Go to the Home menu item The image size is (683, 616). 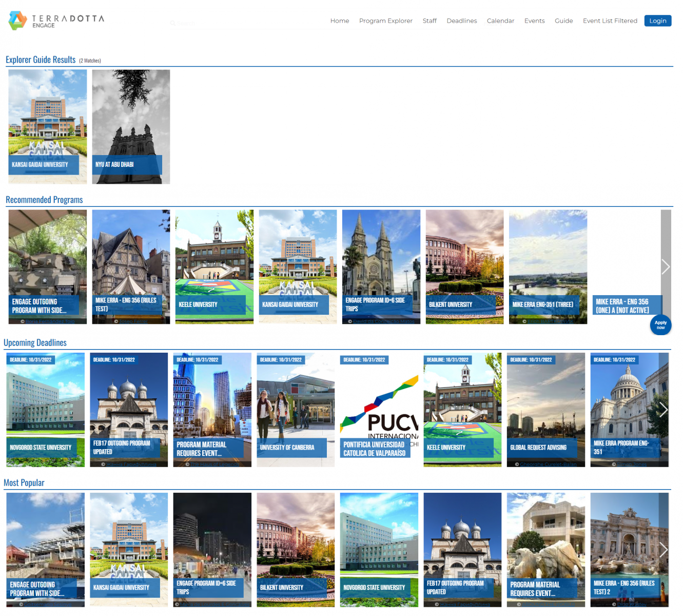coord(340,21)
